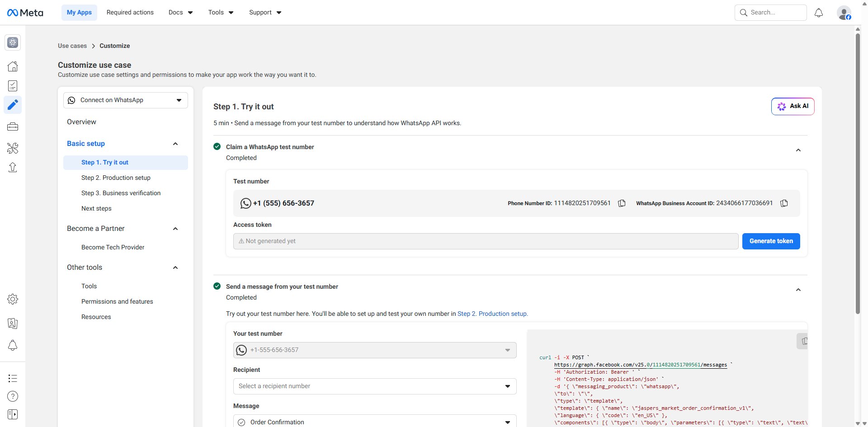
Task: Open the briefcase icon in sidebar
Action: pyautogui.click(x=13, y=127)
